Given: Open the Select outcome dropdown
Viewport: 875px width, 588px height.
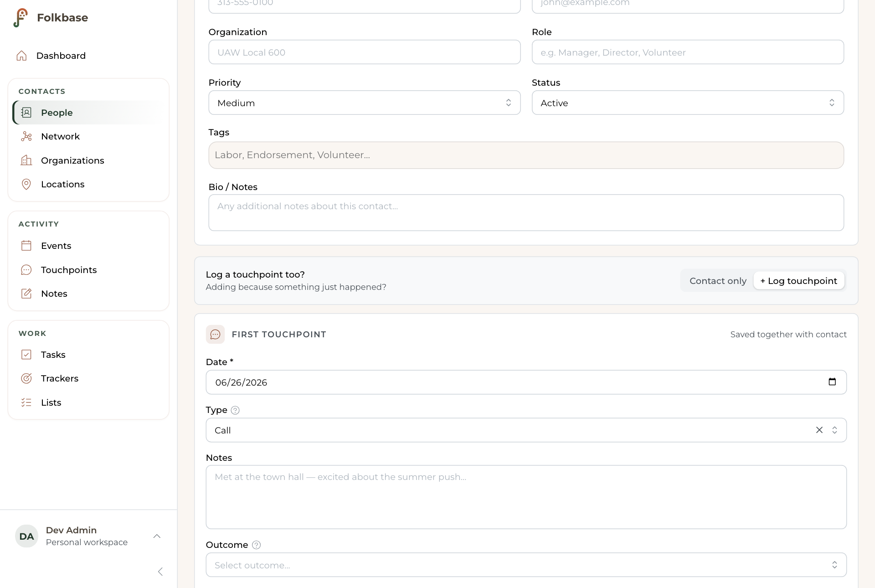Looking at the screenshot, I should (x=526, y=565).
